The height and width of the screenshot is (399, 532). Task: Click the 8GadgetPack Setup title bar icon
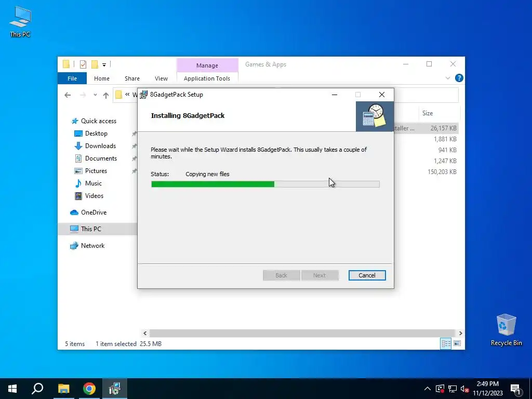[144, 95]
